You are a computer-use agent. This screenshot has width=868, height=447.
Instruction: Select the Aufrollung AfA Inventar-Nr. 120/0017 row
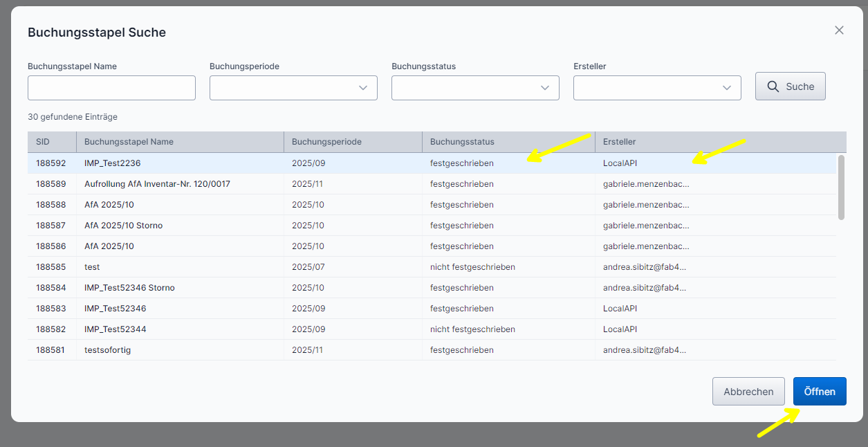(157, 184)
